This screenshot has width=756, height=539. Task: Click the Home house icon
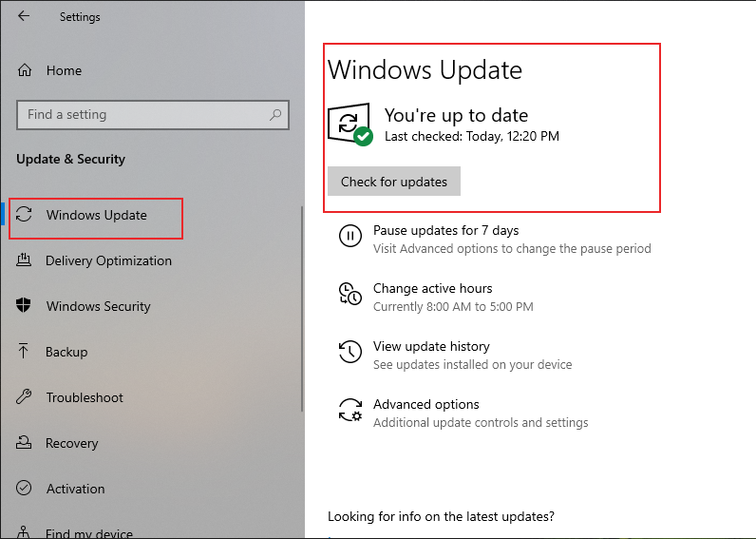pos(25,70)
